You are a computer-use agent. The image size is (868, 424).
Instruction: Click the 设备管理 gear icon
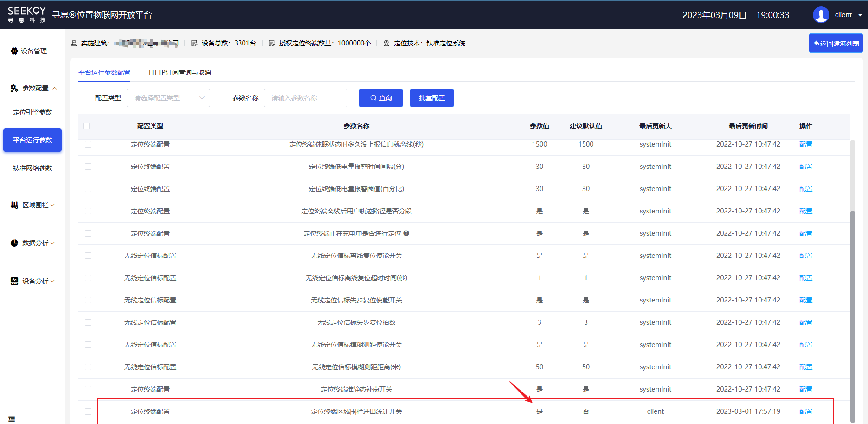pos(14,51)
